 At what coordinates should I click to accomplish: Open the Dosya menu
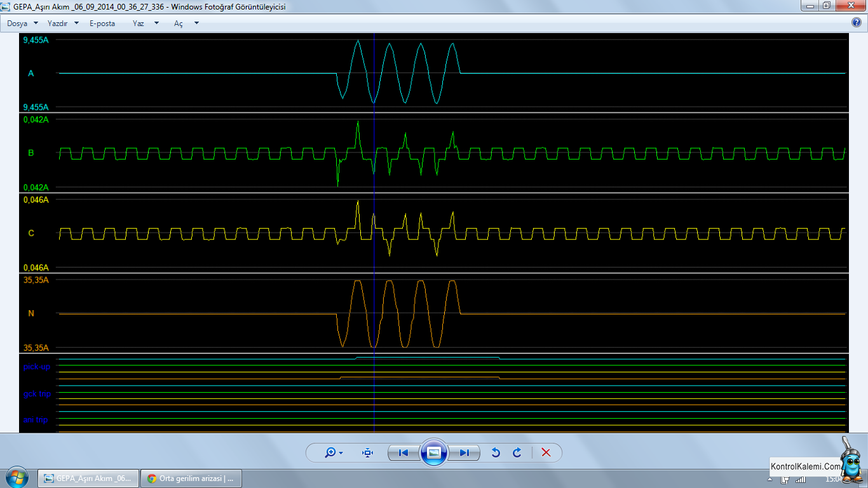(x=18, y=23)
